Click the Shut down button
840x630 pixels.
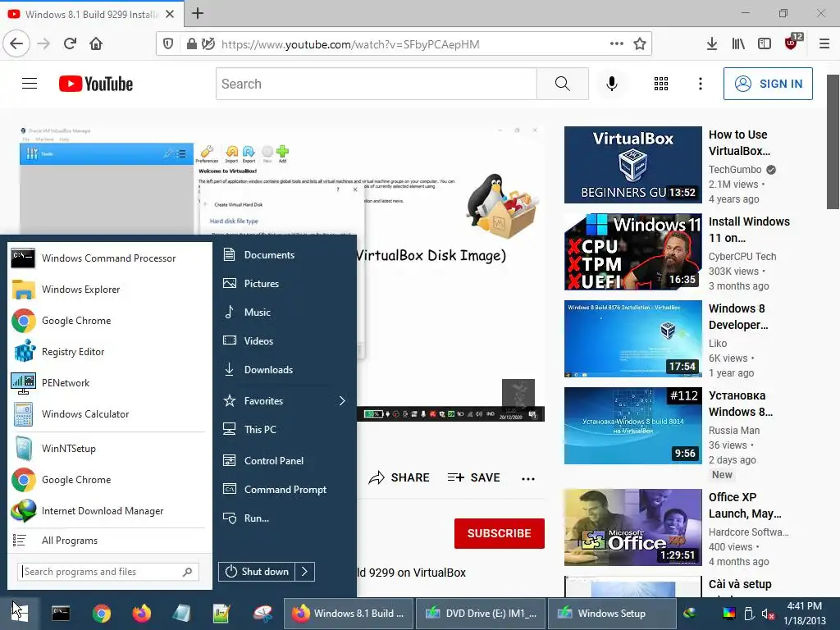(257, 572)
